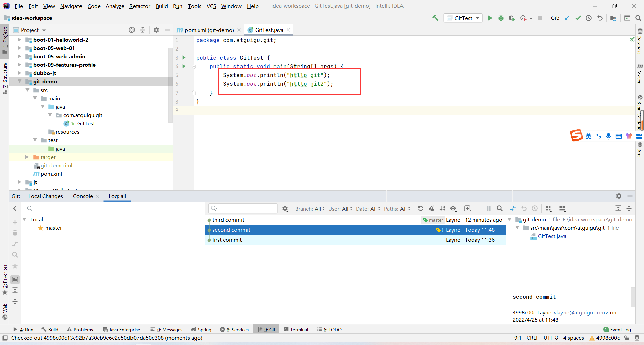Toggle Sogou voice input microphone

point(609,136)
